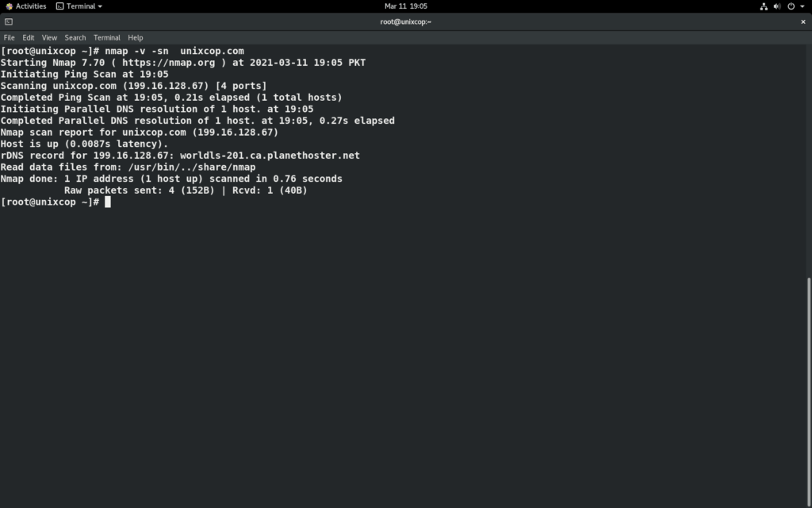
Task: Click 'Raw packets sent: 4 (152B)' line
Action: coord(186,190)
